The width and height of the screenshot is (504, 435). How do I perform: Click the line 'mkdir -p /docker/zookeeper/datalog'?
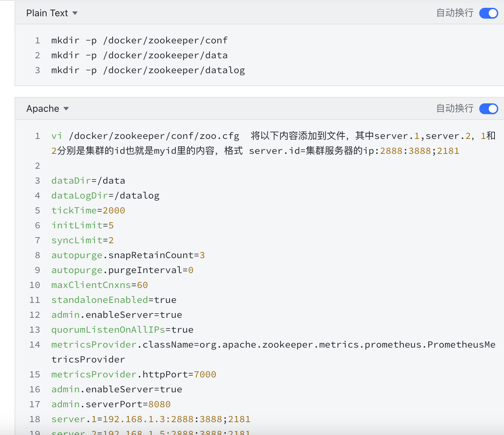pos(148,70)
